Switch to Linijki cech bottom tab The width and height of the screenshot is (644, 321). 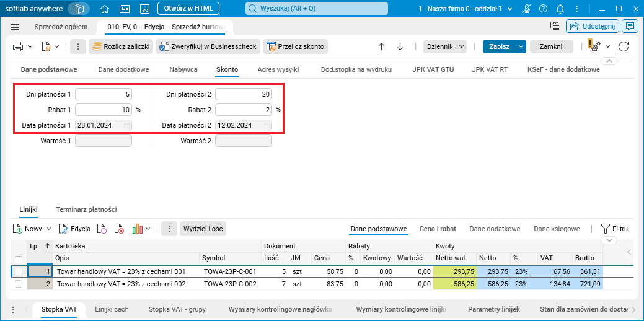(x=112, y=309)
